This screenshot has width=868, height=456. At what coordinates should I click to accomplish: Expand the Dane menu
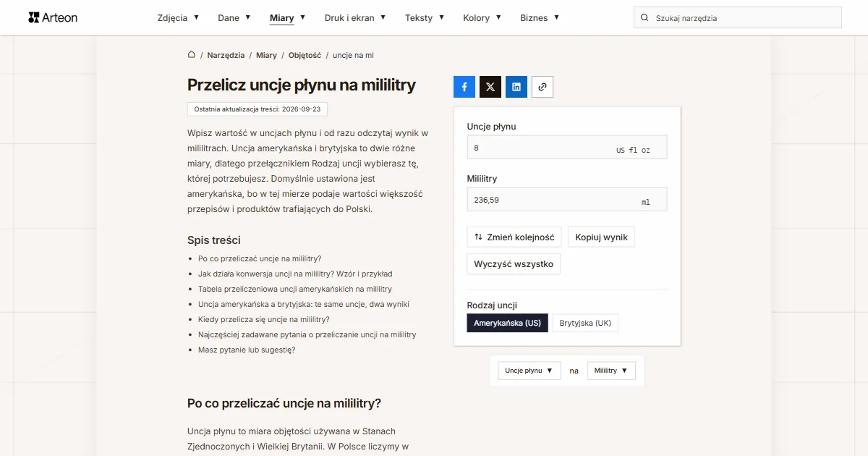(x=234, y=18)
